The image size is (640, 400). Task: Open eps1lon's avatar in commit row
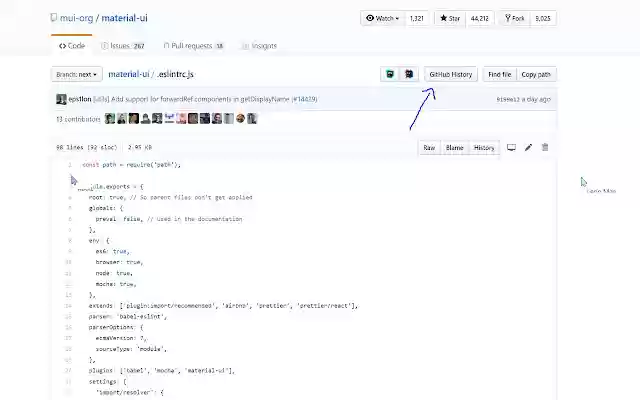point(61,99)
